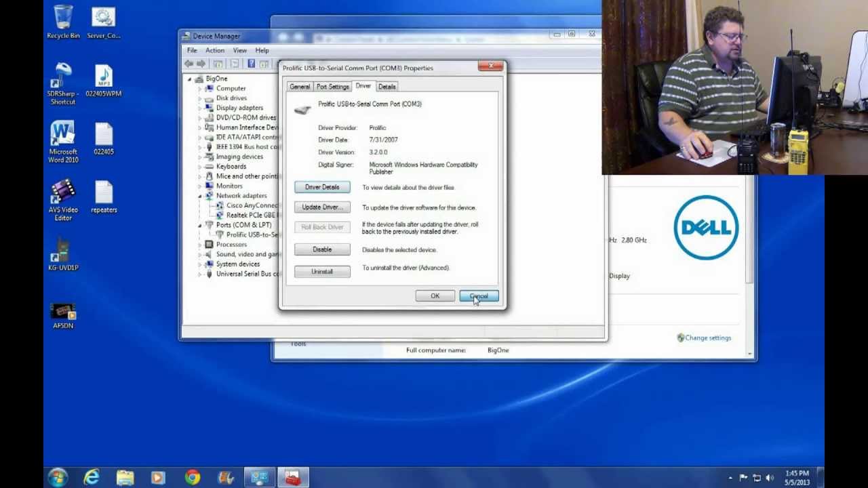This screenshot has height=488, width=868.
Task: Select the AP5DN desktop icon
Action: [x=63, y=315]
